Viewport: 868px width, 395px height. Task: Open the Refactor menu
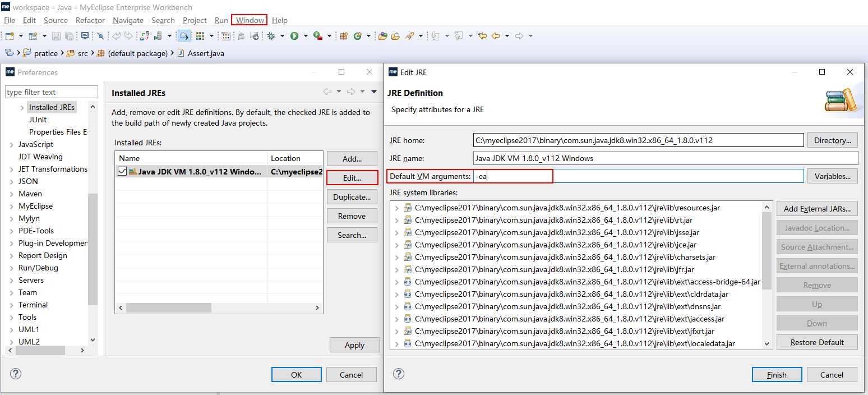(90, 20)
